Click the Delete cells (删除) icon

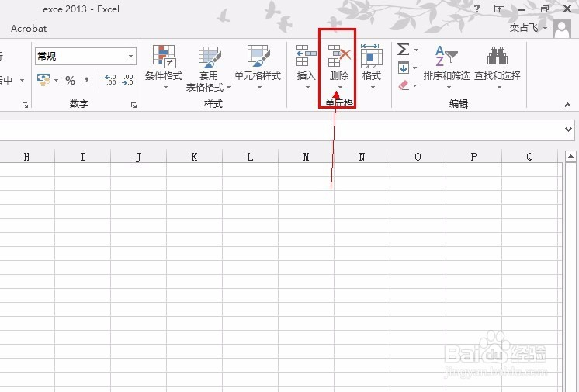(339, 56)
